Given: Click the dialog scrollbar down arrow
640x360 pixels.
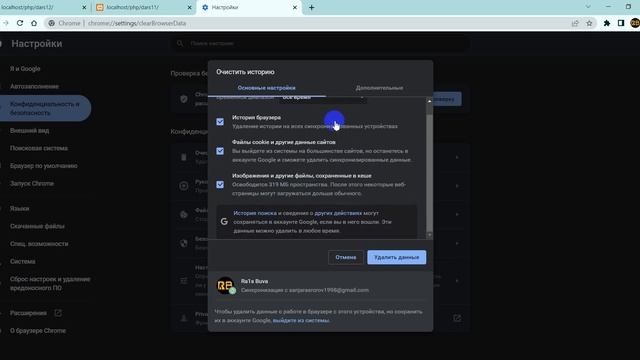Looking at the screenshot, I should tap(429, 235).
